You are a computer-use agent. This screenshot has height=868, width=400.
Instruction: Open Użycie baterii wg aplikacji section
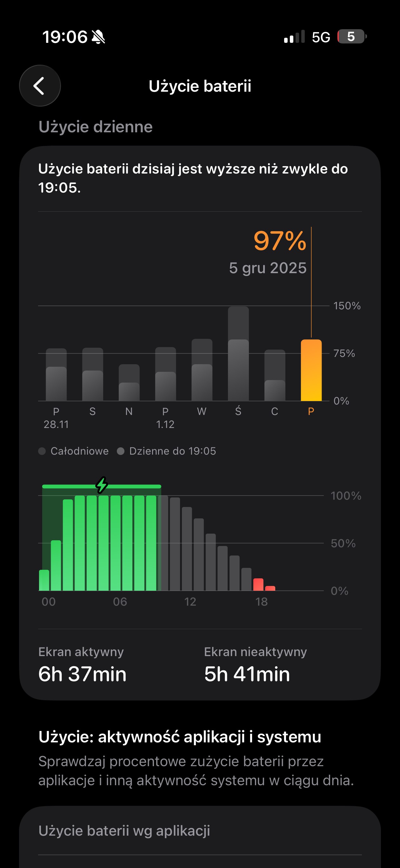124,831
